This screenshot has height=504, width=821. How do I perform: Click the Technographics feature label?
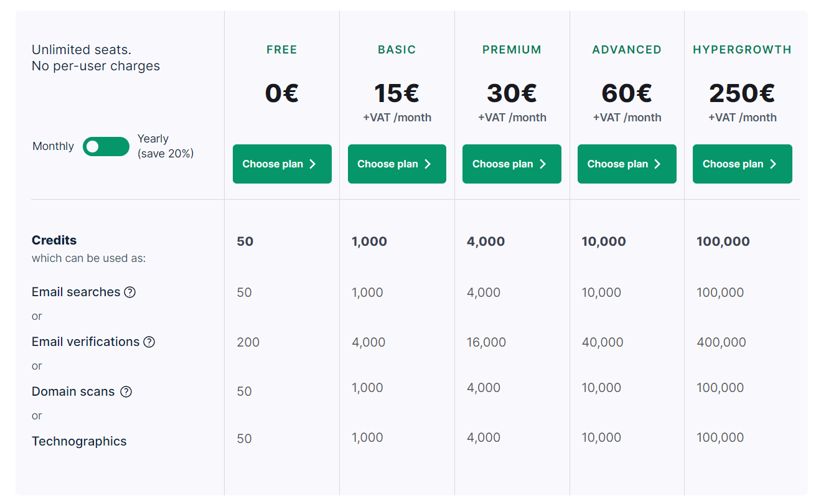(x=79, y=442)
